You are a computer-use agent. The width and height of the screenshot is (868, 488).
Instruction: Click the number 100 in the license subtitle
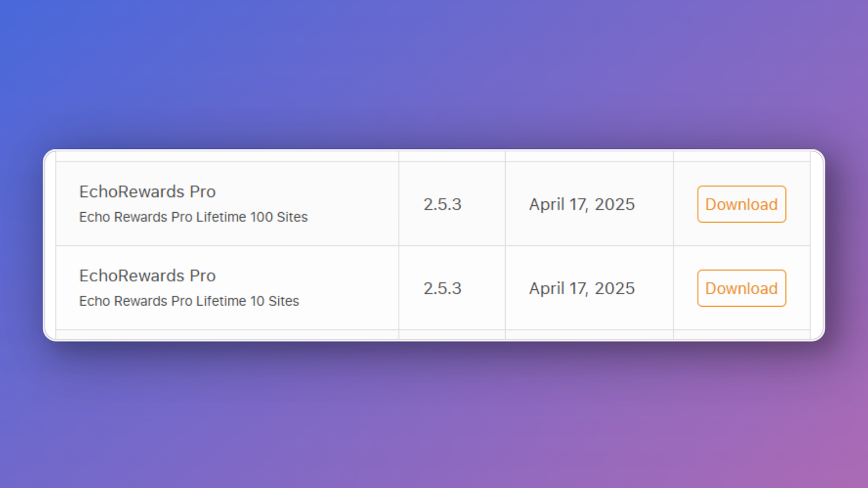click(x=261, y=217)
